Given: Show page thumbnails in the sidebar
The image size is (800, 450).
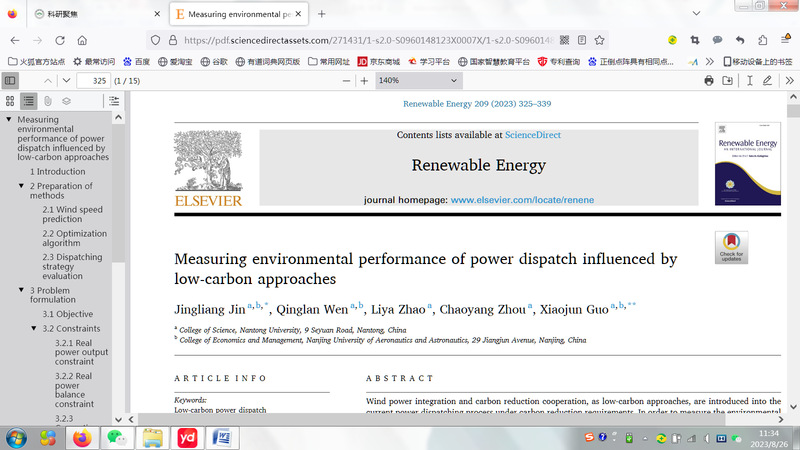Looking at the screenshot, I should tap(10, 101).
